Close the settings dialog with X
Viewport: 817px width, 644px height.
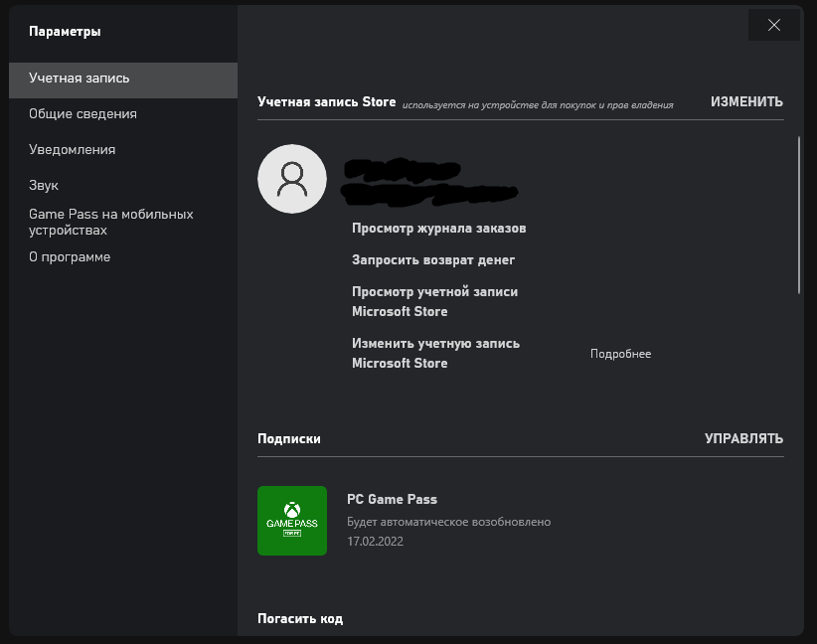coord(774,25)
